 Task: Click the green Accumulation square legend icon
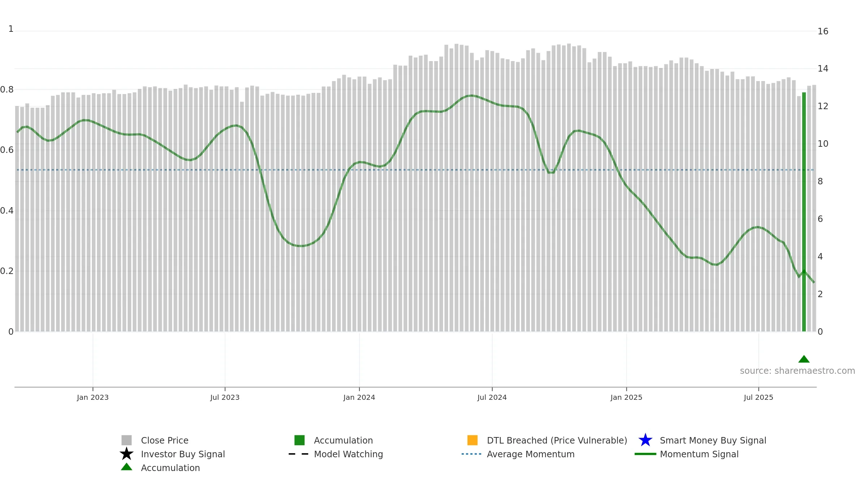pyautogui.click(x=299, y=440)
